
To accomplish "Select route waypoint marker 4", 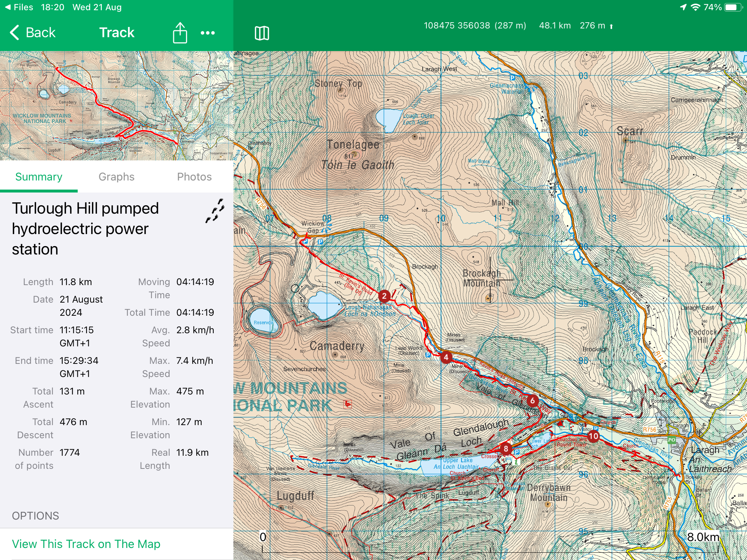I will [x=446, y=357].
